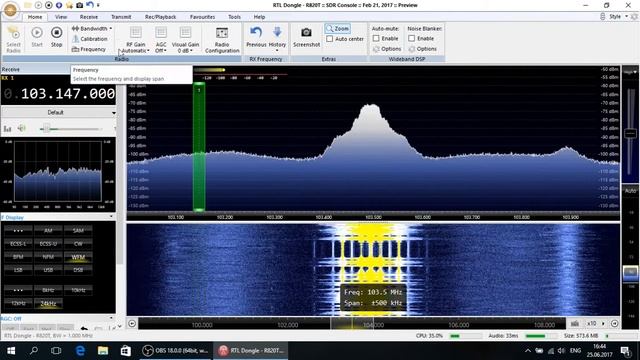
Task: Open the Default profile combo box
Action: point(58,113)
